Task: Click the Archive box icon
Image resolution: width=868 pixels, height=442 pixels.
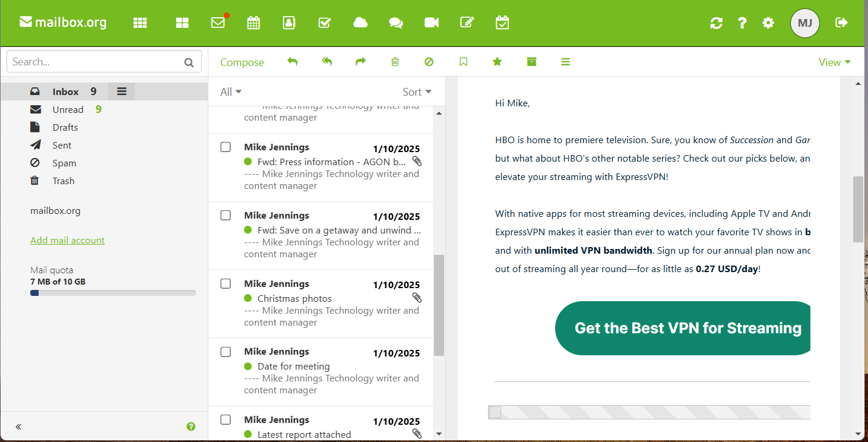Action: click(531, 62)
